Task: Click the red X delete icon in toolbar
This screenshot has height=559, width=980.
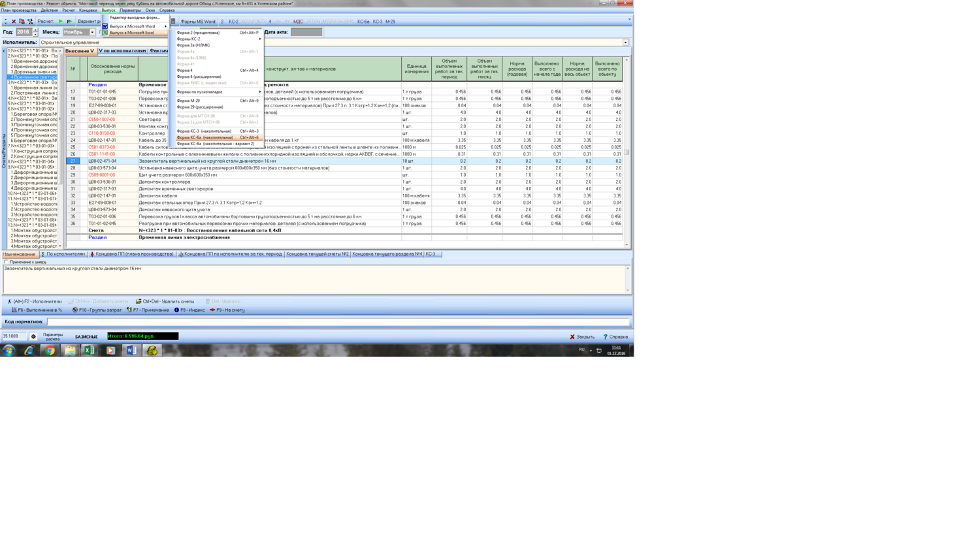Action: click(x=14, y=22)
